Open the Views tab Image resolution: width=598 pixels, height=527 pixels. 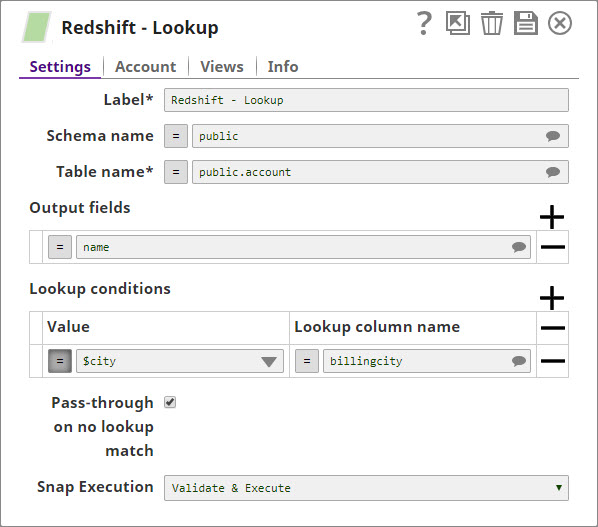222,67
